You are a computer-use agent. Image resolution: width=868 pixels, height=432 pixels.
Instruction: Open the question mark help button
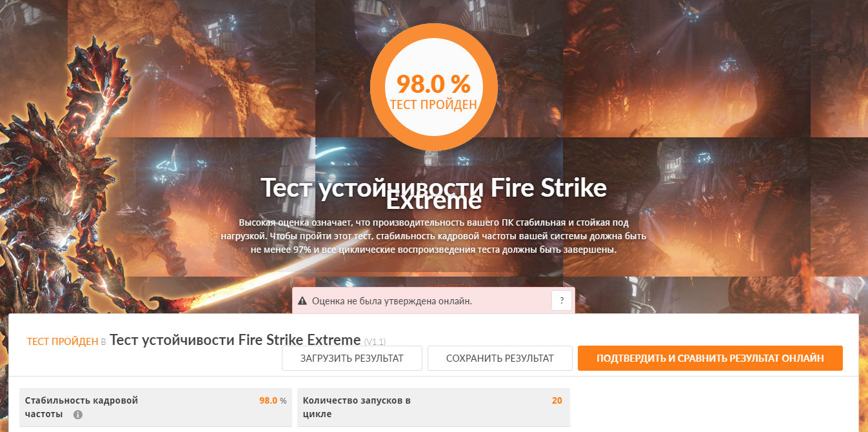[x=562, y=300]
